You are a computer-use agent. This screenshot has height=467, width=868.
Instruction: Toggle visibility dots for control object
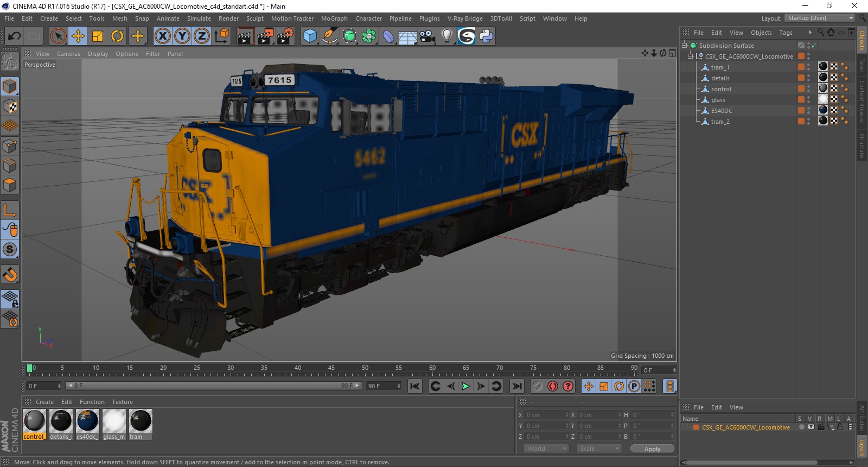808,89
